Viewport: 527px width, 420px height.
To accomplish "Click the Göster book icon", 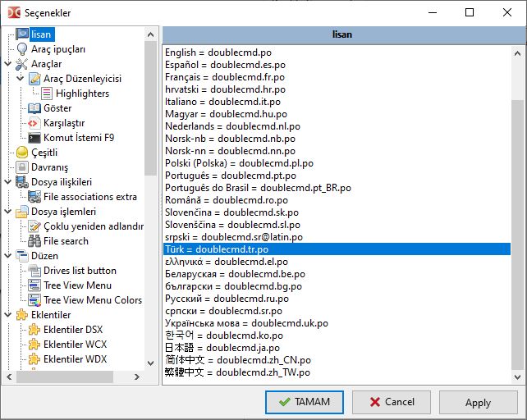I will 34,108.
